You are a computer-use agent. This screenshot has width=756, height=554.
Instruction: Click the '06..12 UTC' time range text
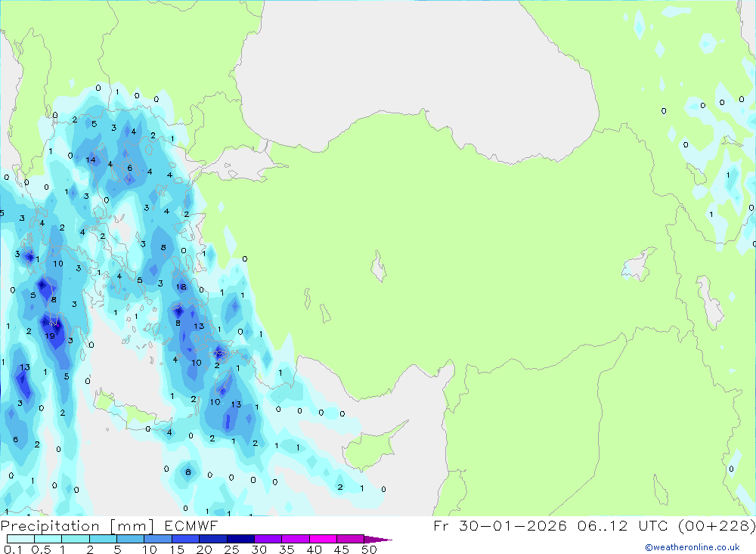point(624,526)
